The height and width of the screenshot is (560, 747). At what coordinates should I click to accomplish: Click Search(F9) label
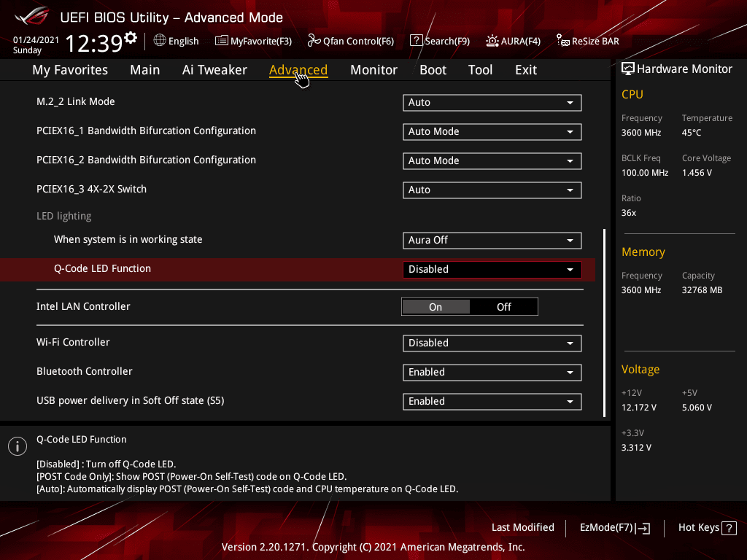(x=447, y=41)
